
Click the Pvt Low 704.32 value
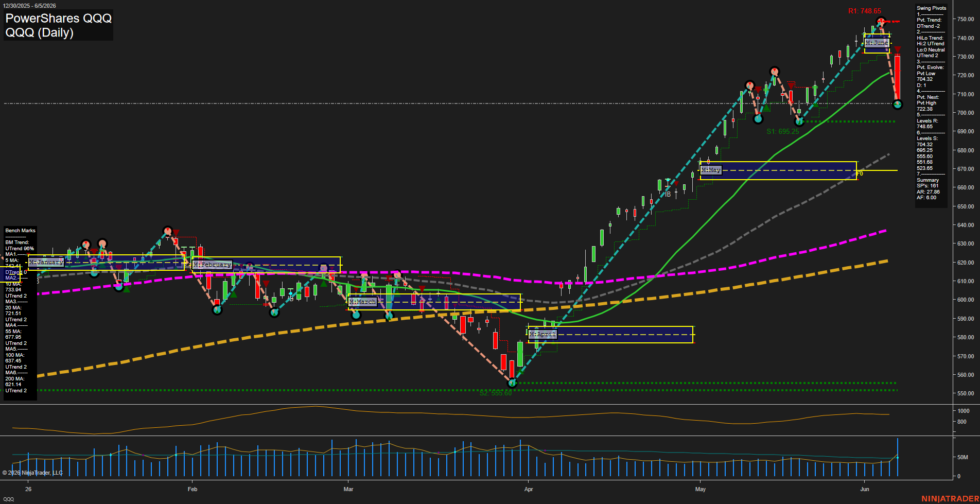925,79
